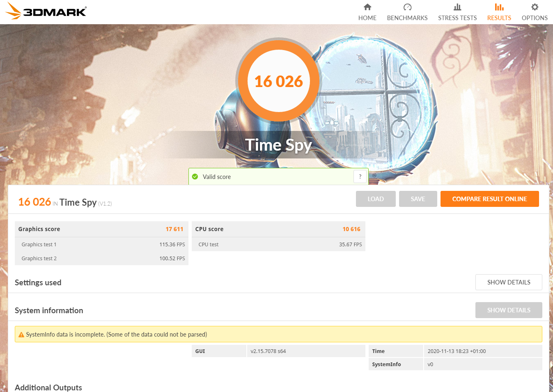Click the green Valid score checkmark icon
Image resolution: width=553 pixels, height=392 pixels.
[195, 177]
